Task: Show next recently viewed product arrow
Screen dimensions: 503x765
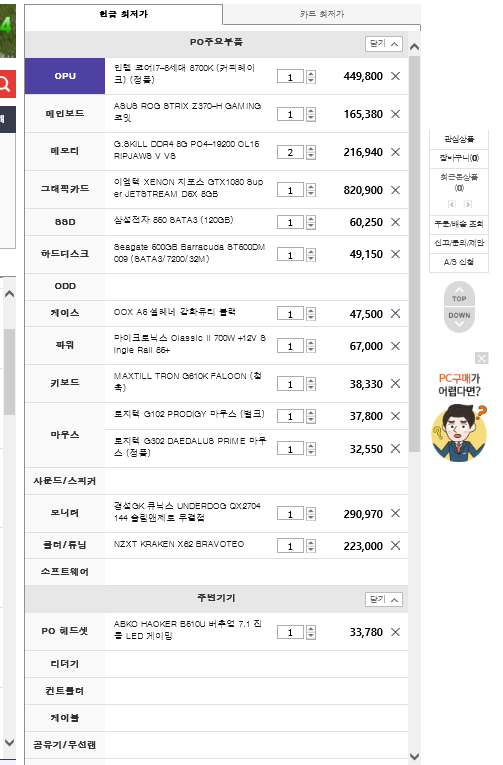Action: pos(467,204)
